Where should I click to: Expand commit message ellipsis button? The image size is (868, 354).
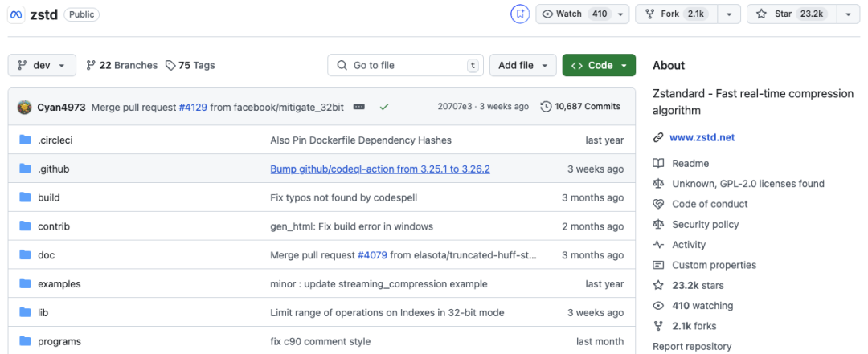pos(358,107)
